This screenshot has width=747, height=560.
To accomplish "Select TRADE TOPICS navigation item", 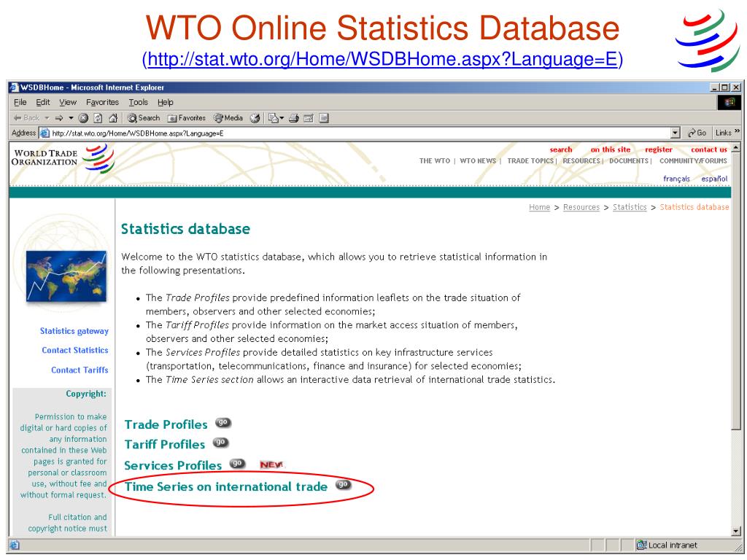I will click(530, 161).
